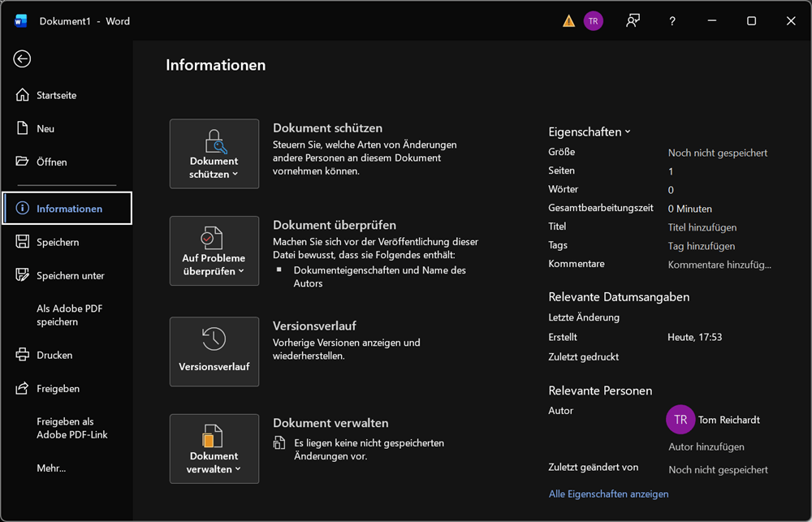Click the Dokument verwalten heading text

click(x=330, y=423)
